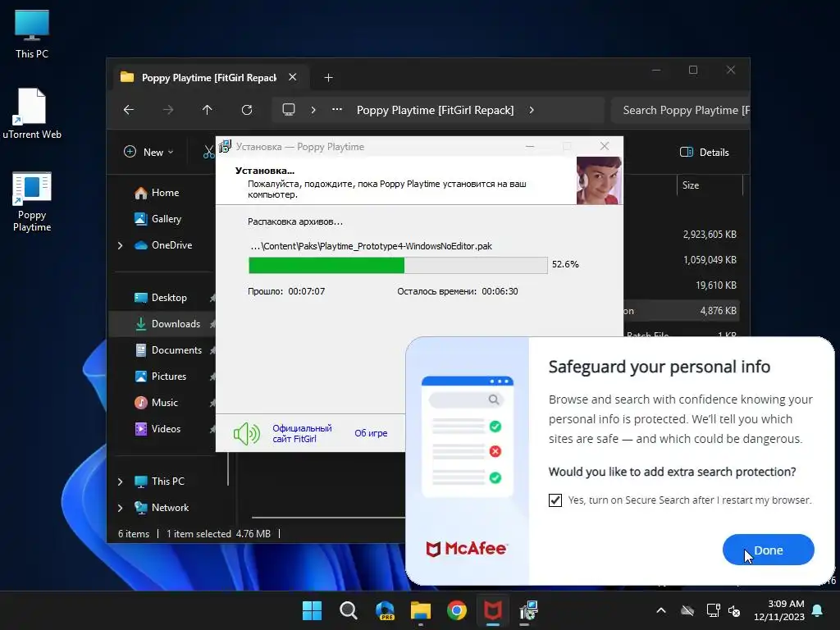Select the 4,876 KB file row

682,311
